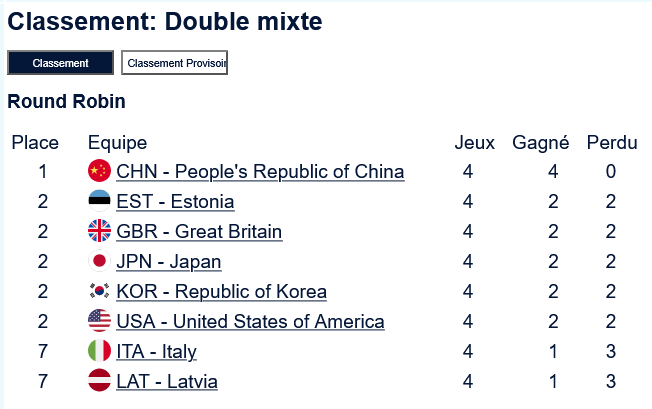The height and width of the screenshot is (409, 652).
Task: Click the Japan flag icon
Action: coord(99,261)
